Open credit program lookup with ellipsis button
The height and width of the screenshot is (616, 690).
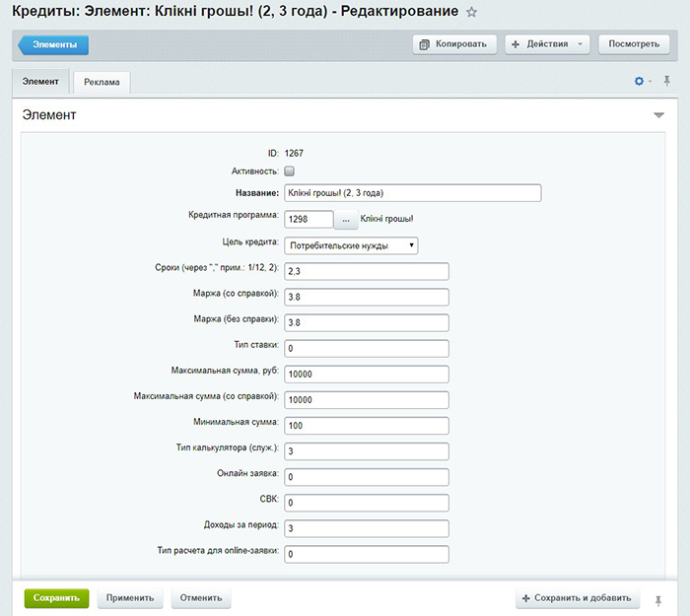pos(346,220)
